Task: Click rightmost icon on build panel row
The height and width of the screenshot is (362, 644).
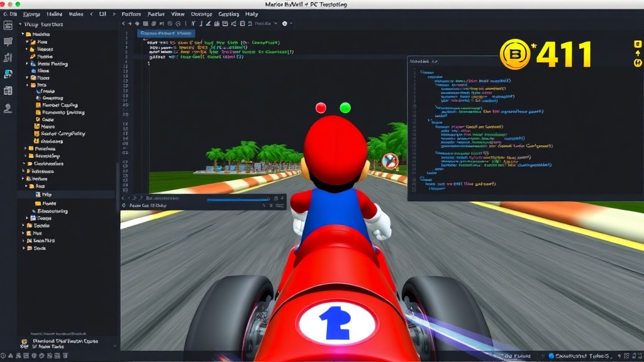Action: (280, 206)
